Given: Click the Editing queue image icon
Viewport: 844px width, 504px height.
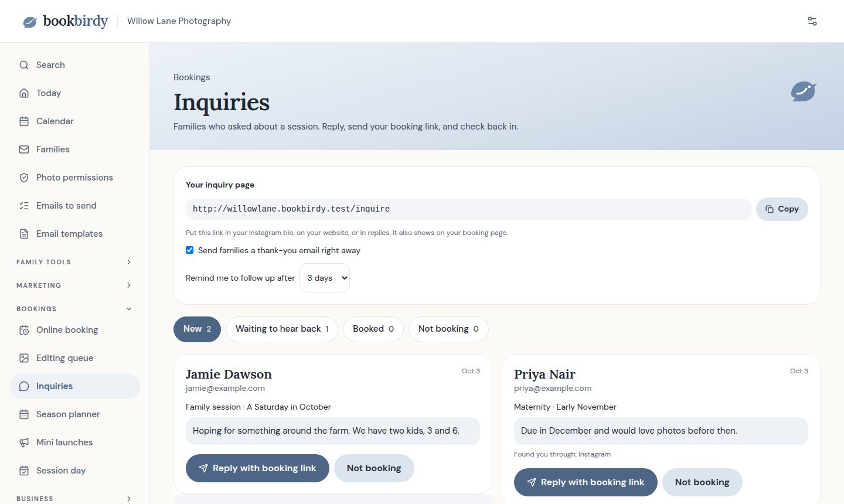Looking at the screenshot, I should [x=24, y=358].
